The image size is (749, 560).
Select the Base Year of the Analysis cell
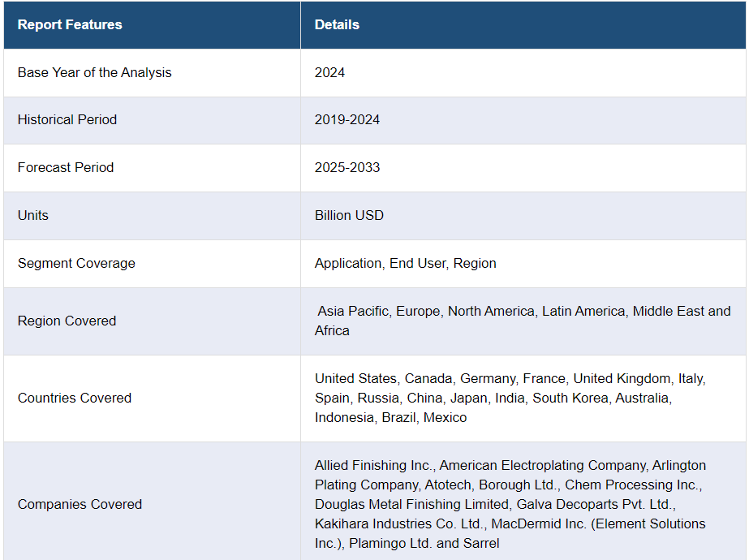(95, 72)
